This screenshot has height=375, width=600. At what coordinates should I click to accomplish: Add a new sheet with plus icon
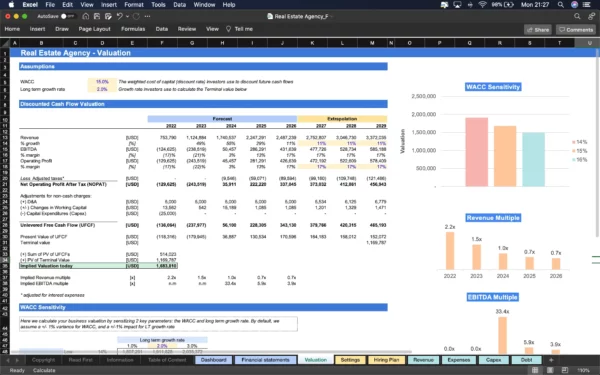(x=551, y=360)
